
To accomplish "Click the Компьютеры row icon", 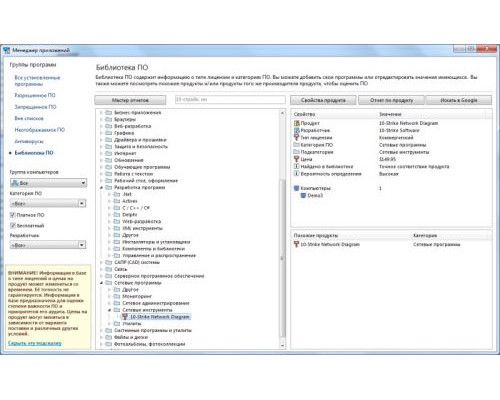I will pyautogui.click(x=297, y=188).
